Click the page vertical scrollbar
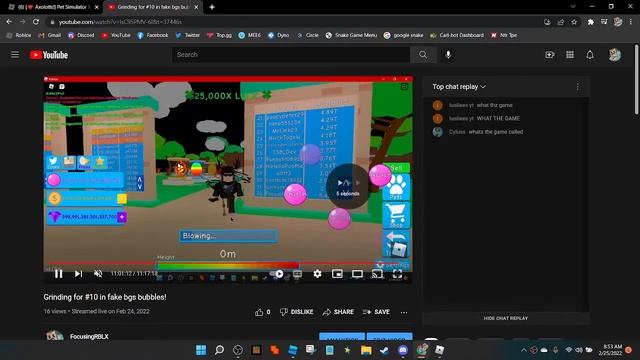Viewport: 640px width, 360px height. click(637, 80)
